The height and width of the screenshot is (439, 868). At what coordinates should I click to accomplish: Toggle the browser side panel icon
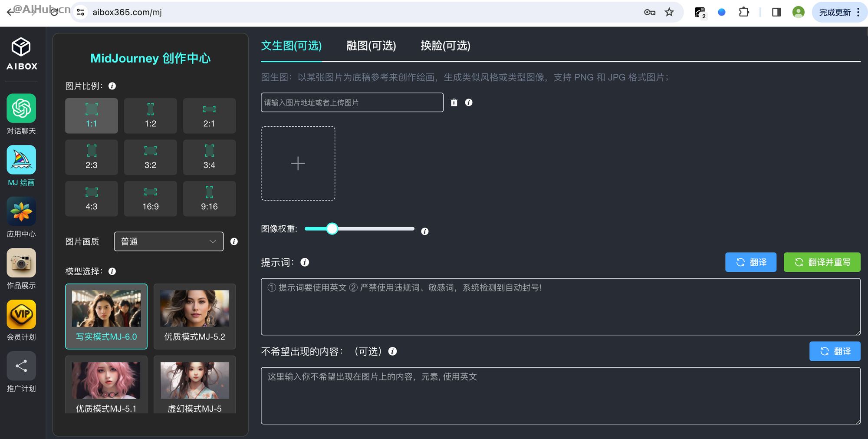pyautogui.click(x=776, y=12)
